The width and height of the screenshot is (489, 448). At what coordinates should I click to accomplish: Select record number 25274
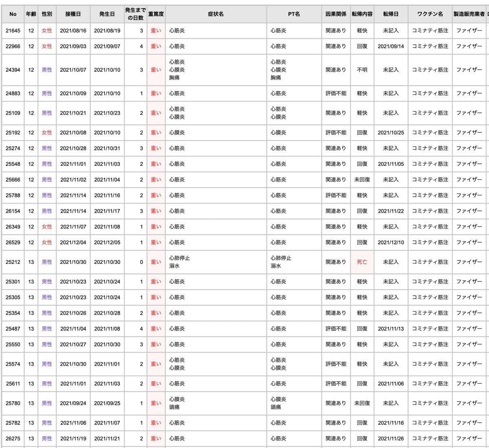13,148
